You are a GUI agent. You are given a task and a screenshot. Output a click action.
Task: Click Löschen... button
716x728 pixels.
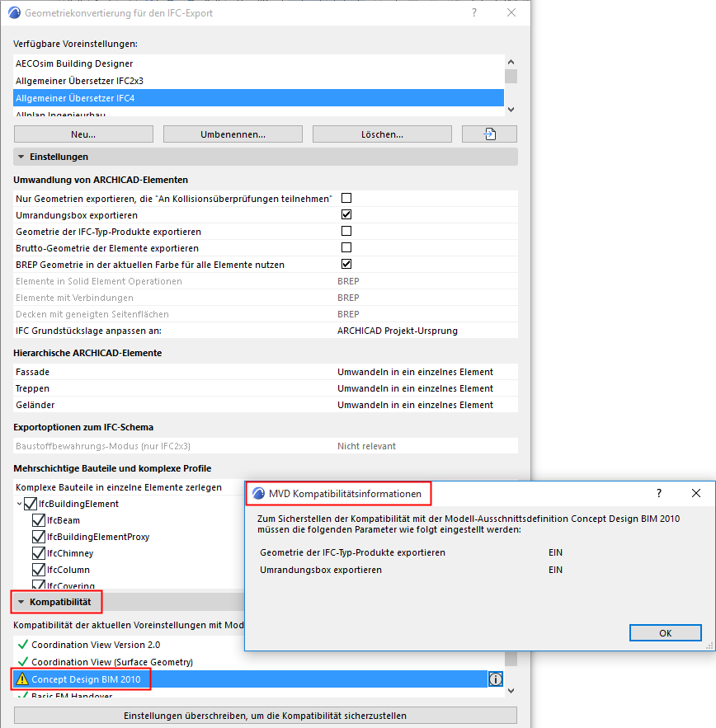click(x=382, y=134)
